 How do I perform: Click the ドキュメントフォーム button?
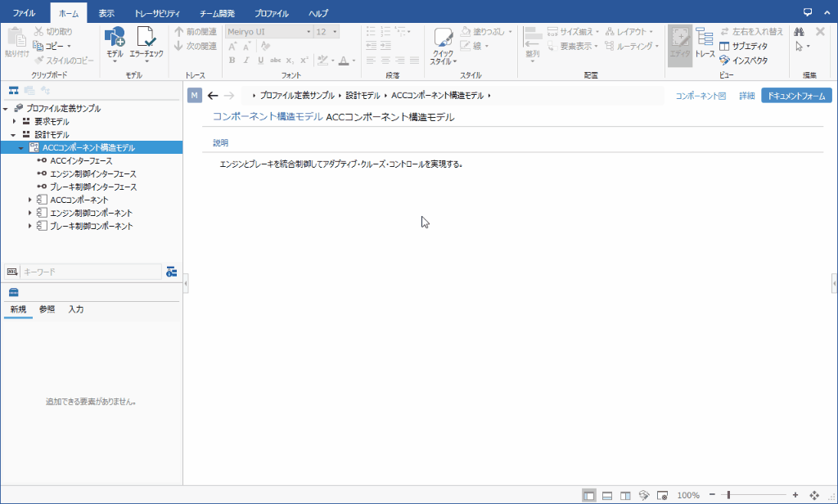point(795,96)
